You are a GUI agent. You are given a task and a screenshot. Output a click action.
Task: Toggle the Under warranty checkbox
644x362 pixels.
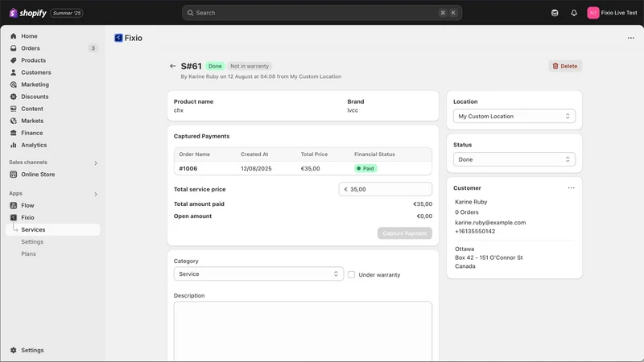[x=351, y=274]
